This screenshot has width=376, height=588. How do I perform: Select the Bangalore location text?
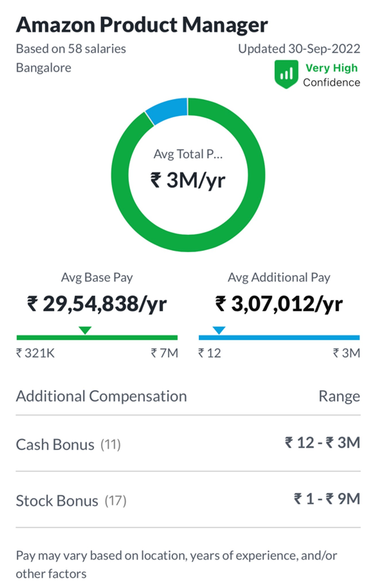tap(43, 68)
